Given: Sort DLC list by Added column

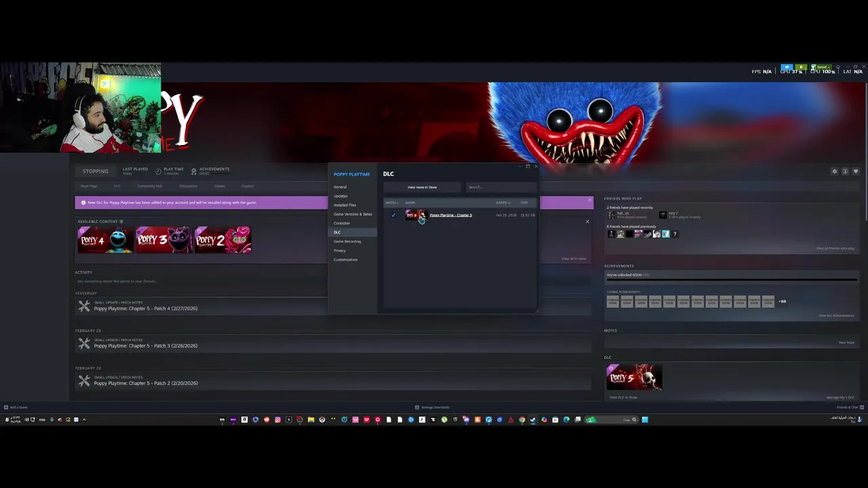Looking at the screenshot, I should click(502, 203).
